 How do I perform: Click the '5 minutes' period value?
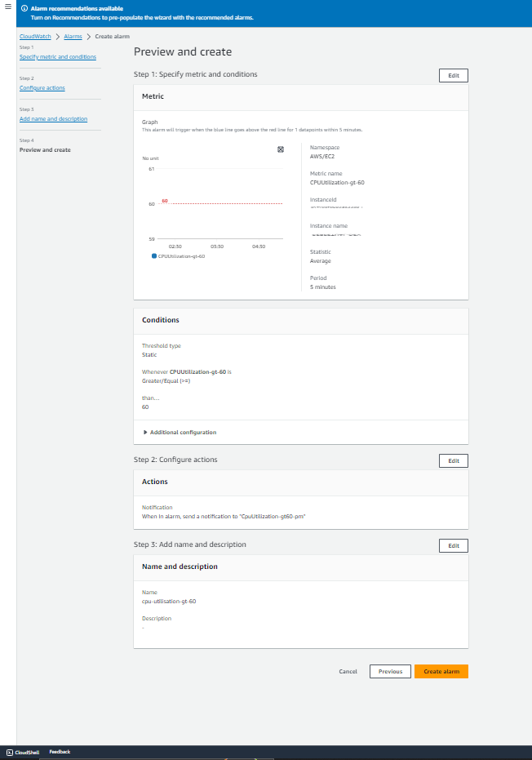coord(322,287)
